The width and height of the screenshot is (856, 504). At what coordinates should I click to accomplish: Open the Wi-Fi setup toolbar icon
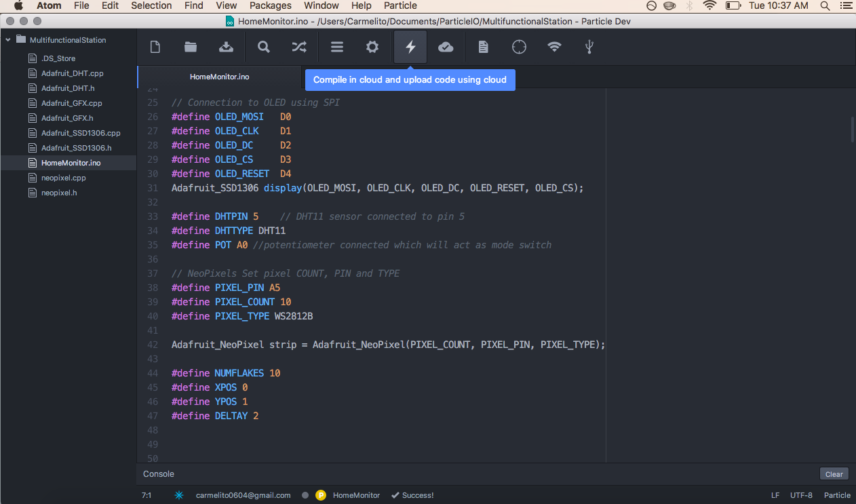point(554,47)
